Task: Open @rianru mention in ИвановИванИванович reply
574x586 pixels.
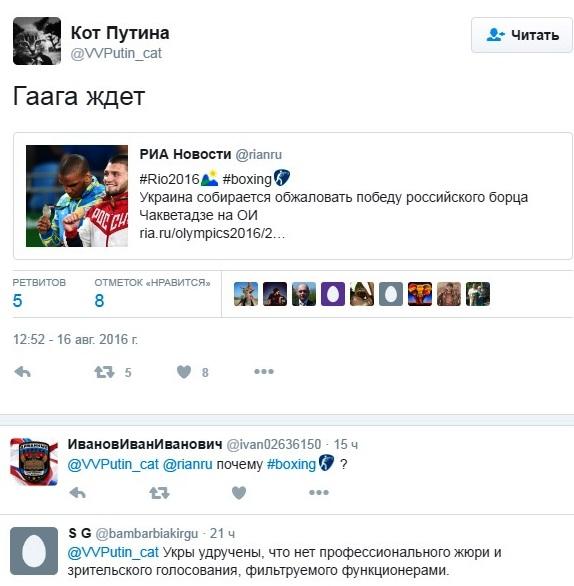Action: tap(188, 464)
